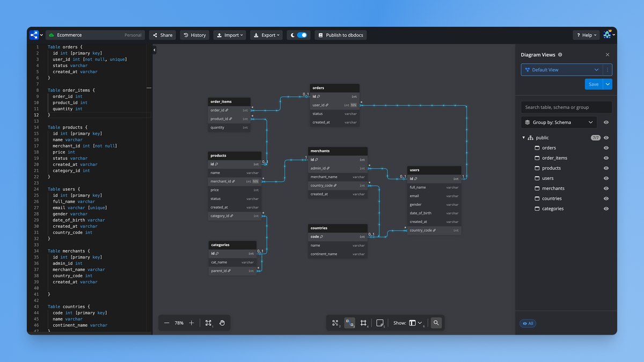
Task: Select the highlighted relationship layout icon
Action: coord(350,323)
